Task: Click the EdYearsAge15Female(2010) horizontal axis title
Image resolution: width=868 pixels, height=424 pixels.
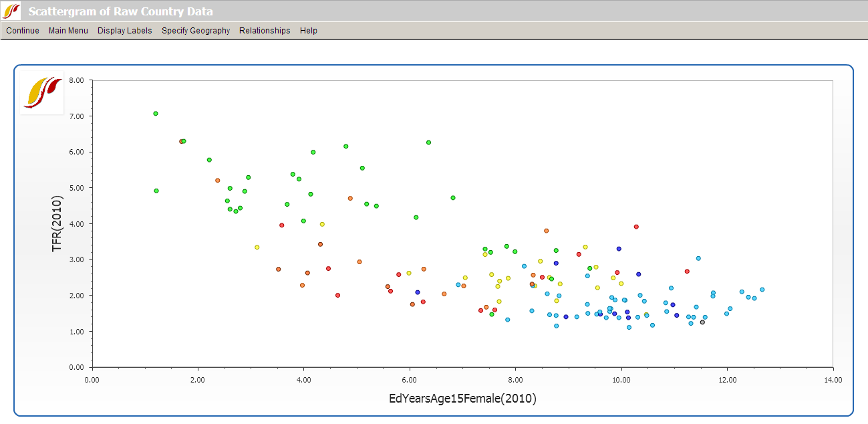Action: pos(462,399)
